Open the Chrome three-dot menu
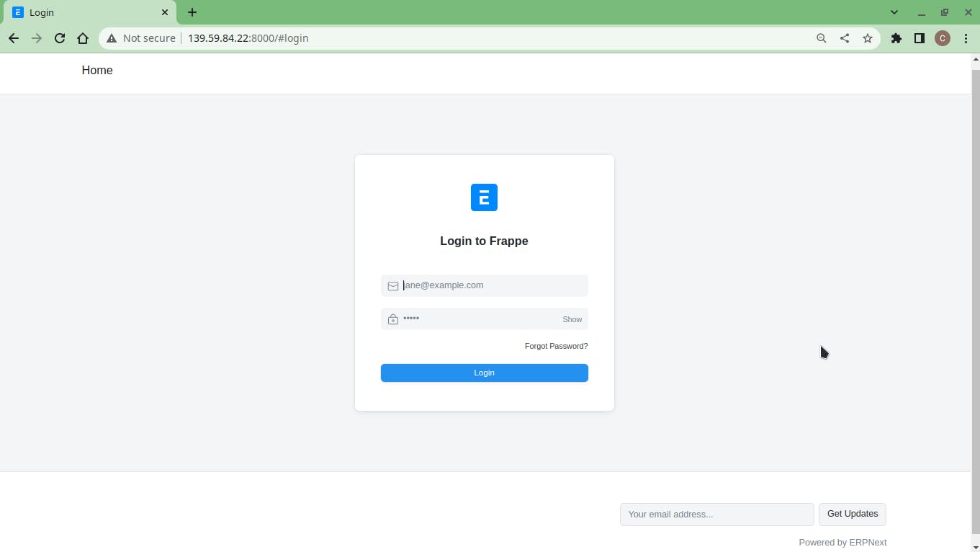Screen dimensions: 980x552 (966, 38)
